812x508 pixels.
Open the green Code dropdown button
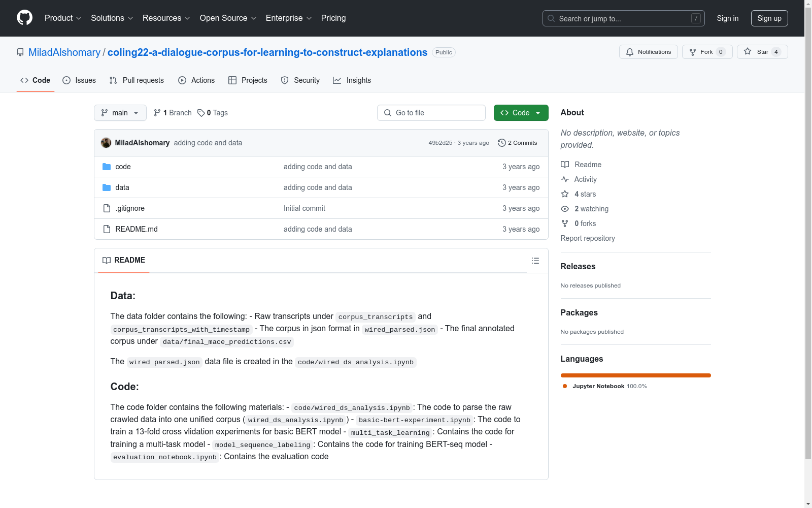coord(521,113)
